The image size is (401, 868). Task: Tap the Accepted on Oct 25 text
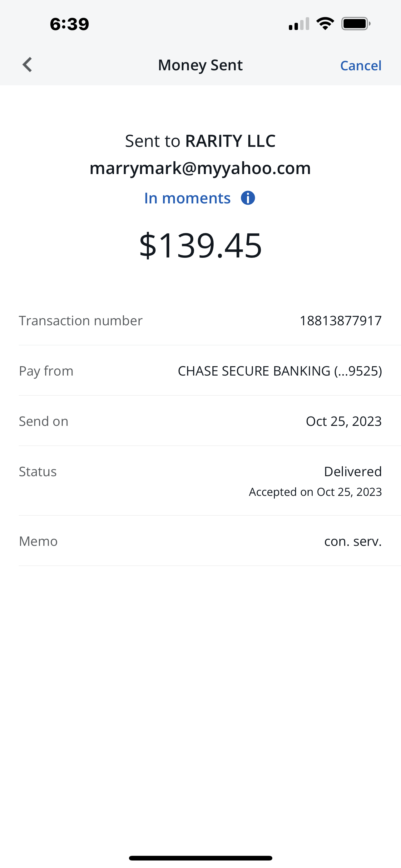[x=315, y=492]
